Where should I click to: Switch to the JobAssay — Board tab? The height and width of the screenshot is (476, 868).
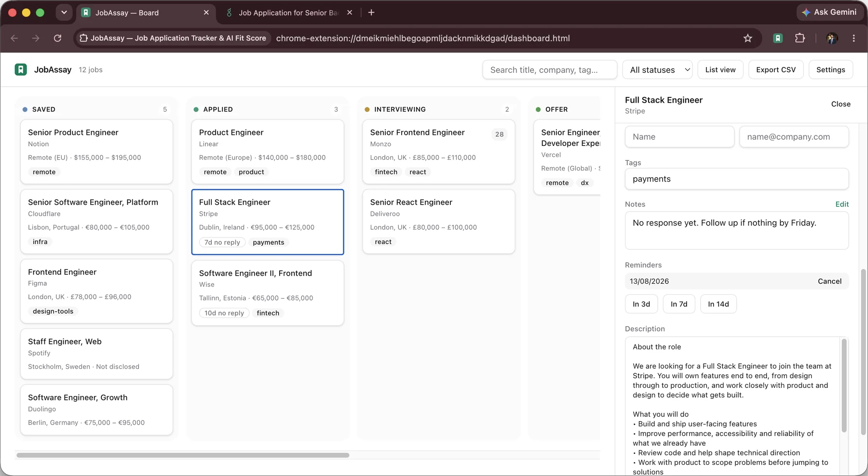coord(145,13)
